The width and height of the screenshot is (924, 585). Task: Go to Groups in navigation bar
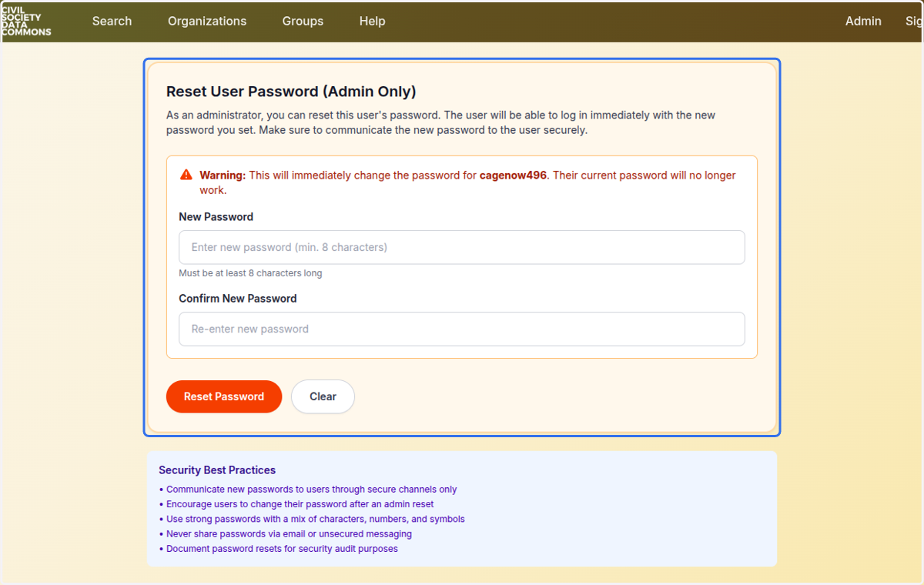tap(303, 22)
